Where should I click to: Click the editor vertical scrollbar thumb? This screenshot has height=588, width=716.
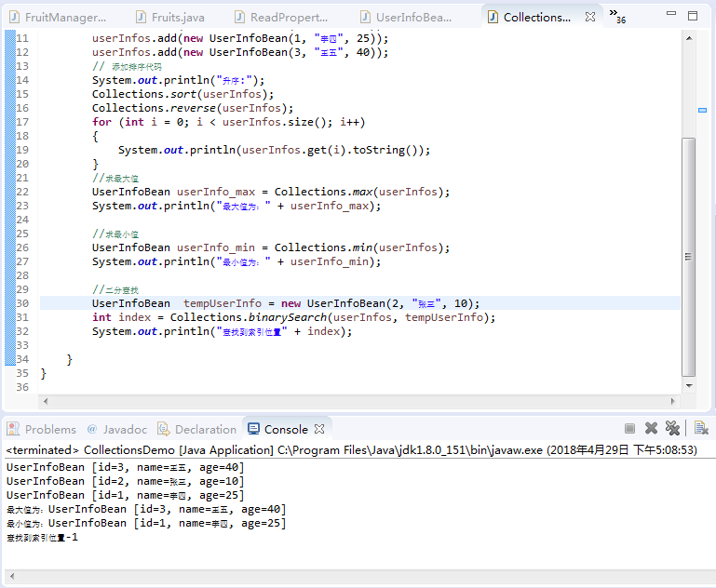click(689, 257)
